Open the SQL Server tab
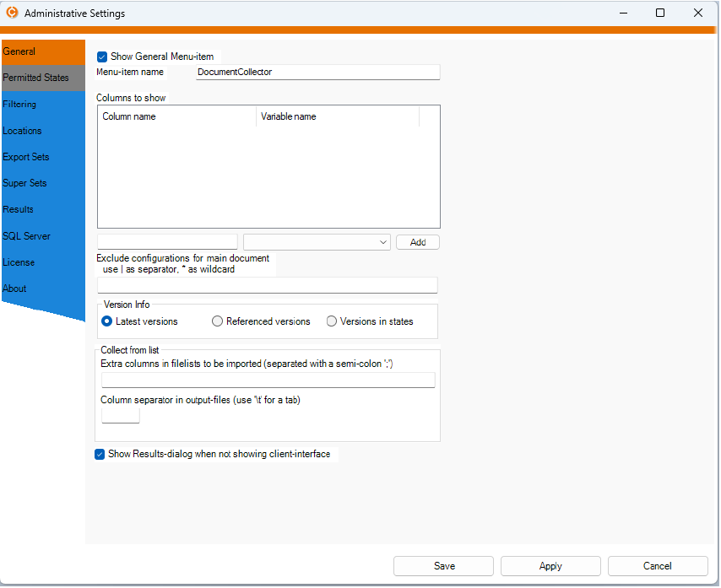721x588 pixels. coord(26,236)
